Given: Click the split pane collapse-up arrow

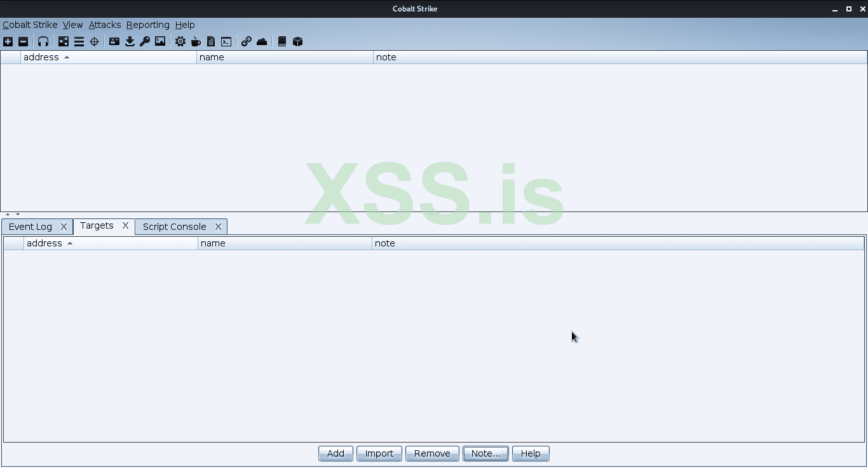Looking at the screenshot, I should (x=8, y=215).
